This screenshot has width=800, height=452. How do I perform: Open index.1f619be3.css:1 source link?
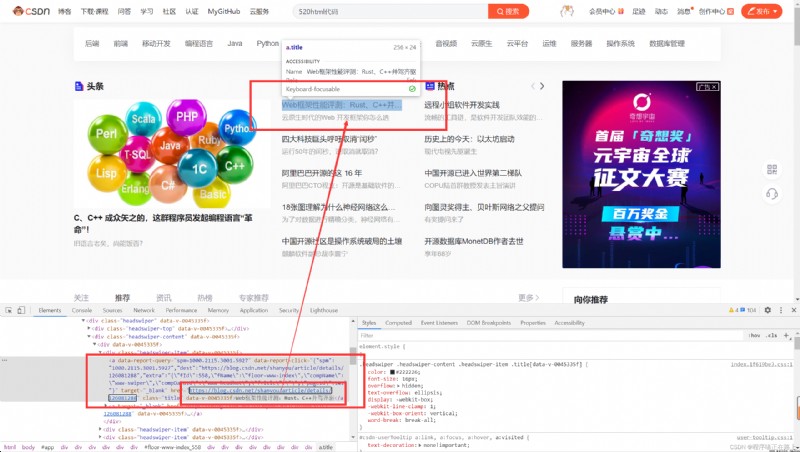tap(761, 364)
